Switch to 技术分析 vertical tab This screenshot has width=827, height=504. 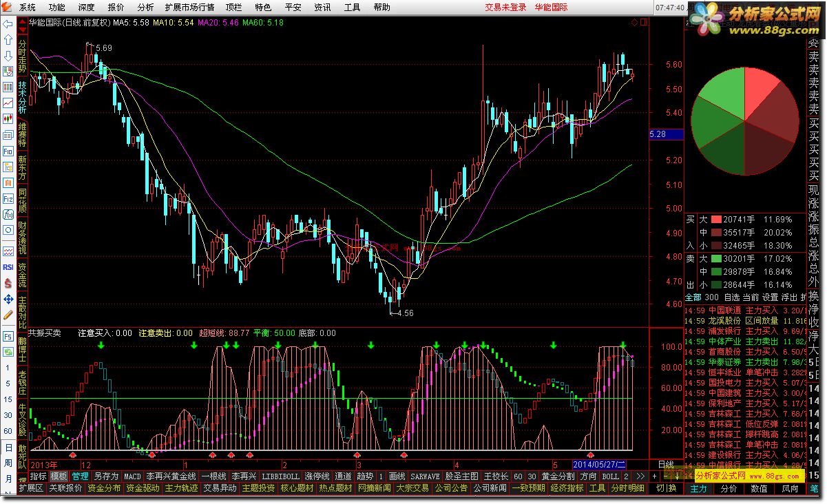coord(23,98)
